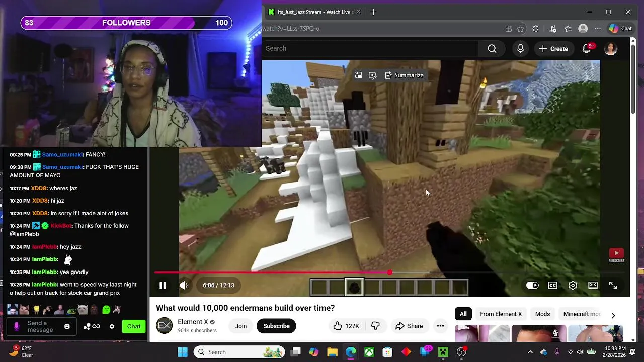
Task: Click XDD8 username in 'hi jaz' message
Action: pyautogui.click(x=39, y=201)
